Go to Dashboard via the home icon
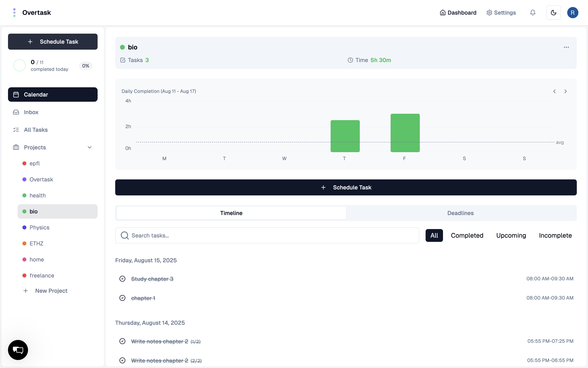Viewport: 588px width, 368px height. pos(443,13)
